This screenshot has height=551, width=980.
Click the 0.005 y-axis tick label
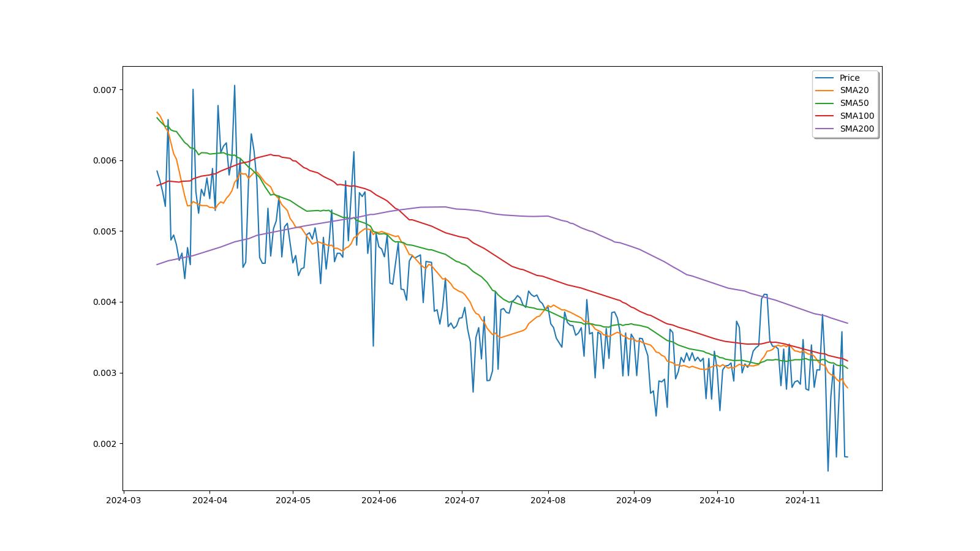coord(104,231)
